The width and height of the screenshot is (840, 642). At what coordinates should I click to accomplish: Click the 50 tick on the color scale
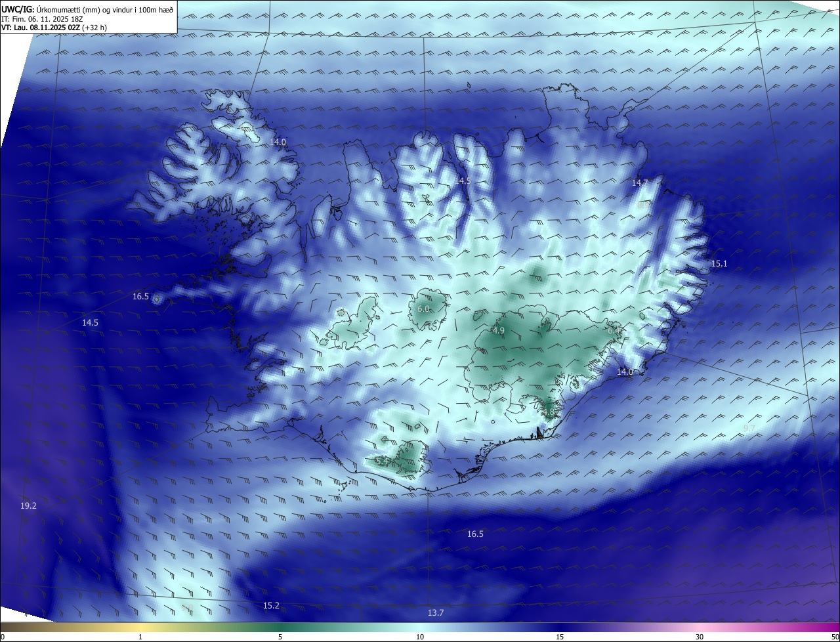(x=835, y=637)
